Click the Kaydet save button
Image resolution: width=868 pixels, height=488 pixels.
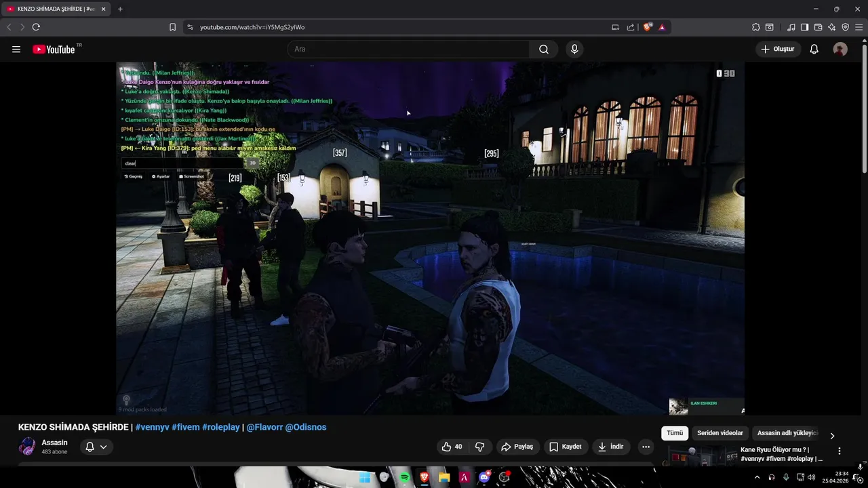(565, 447)
